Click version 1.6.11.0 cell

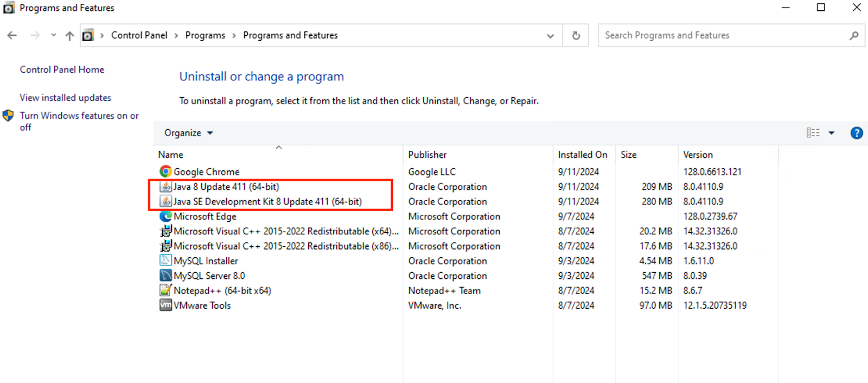pos(699,261)
